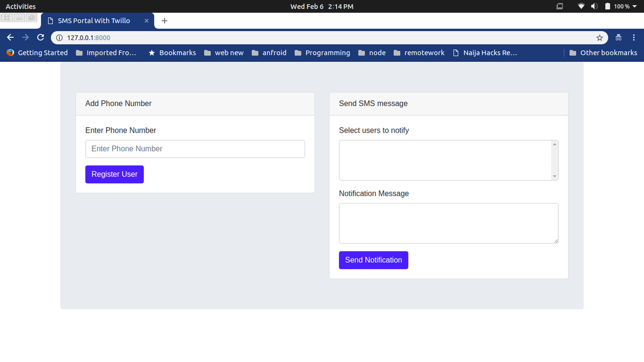Open the web new bookmarks folder

[224, 53]
